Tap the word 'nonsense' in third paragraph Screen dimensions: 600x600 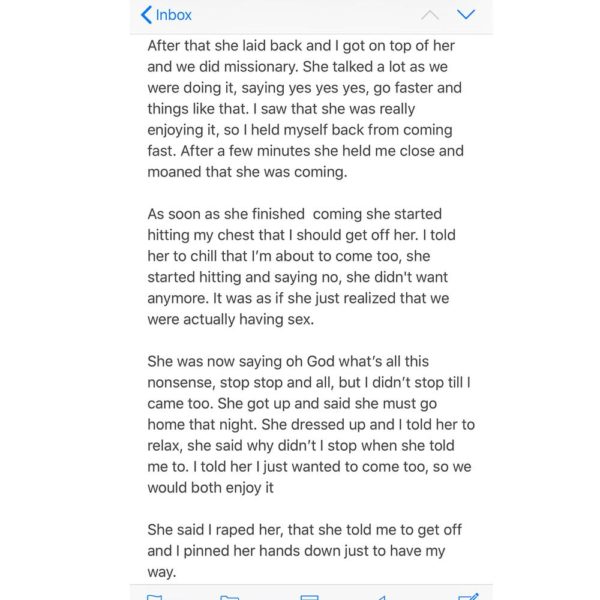click(181, 382)
